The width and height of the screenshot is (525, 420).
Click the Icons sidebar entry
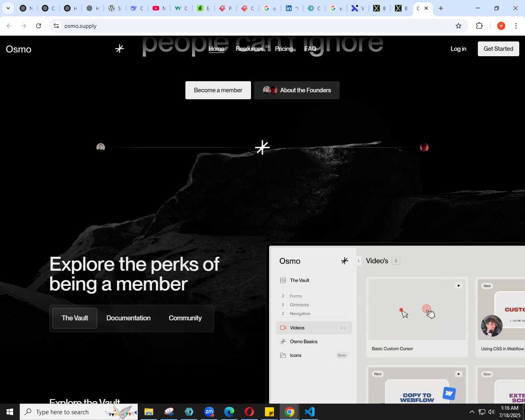click(295, 356)
